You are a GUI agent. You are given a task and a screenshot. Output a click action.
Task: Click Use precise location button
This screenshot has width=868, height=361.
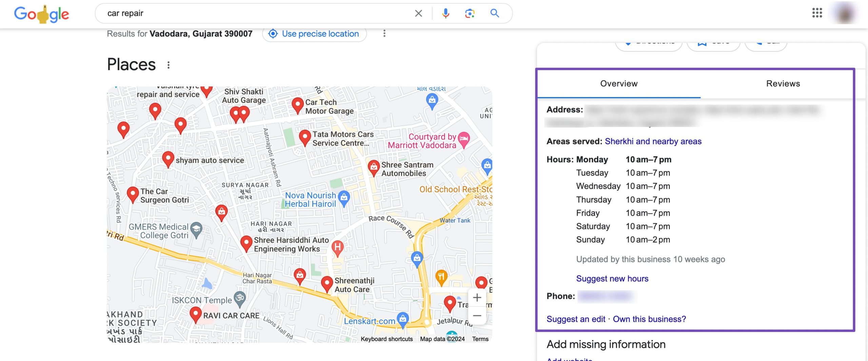pyautogui.click(x=314, y=34)
